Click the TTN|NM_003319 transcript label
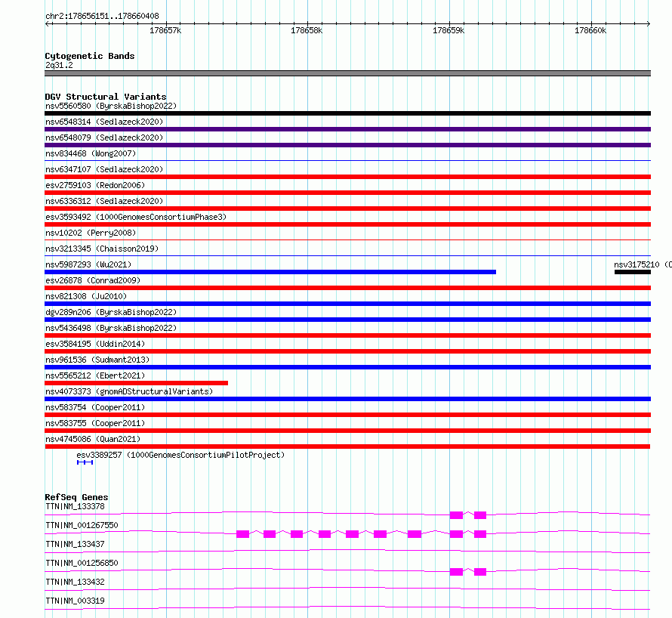 point(75,601)
